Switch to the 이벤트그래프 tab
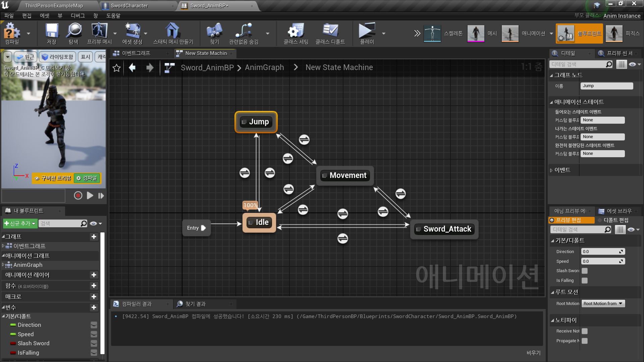Screen dimensions: 644x362 coord(136,53)
